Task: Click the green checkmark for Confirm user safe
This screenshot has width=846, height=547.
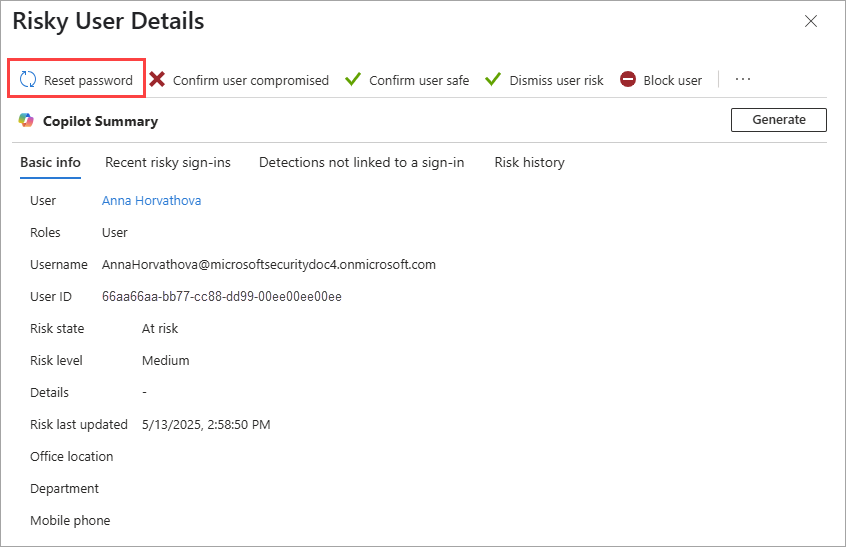Action: pyautogui.click(x=352, y=80)
